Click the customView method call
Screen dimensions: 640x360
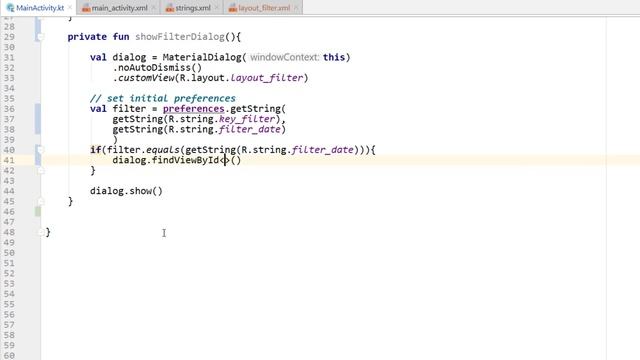coord(146,78)
